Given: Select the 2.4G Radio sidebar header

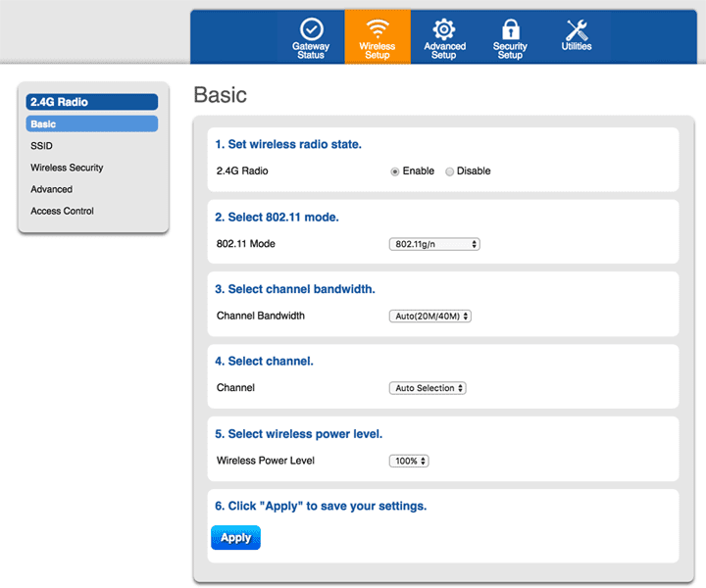Looking at the screenshot, I should click(x=92, y=102).
